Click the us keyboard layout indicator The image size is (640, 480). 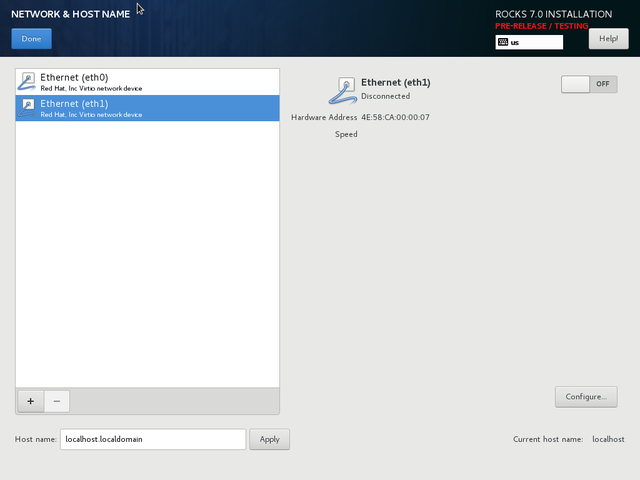click(x=529, y=42)
